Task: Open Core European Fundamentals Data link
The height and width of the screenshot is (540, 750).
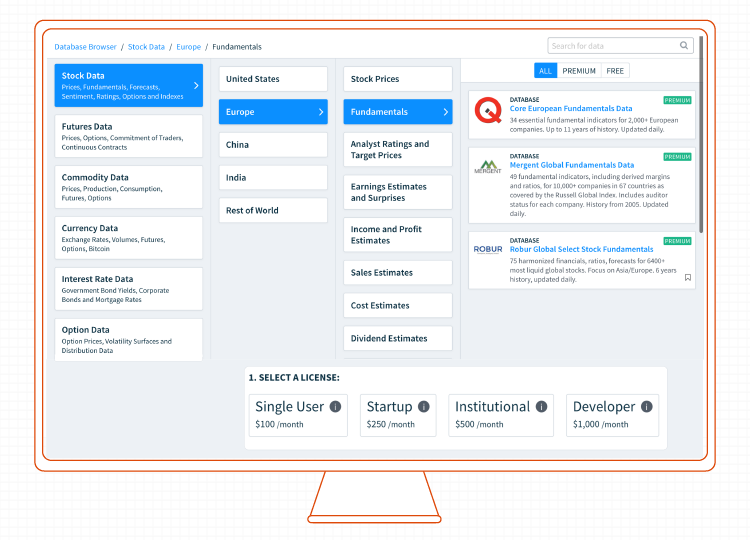Action: tap(571, 109)
